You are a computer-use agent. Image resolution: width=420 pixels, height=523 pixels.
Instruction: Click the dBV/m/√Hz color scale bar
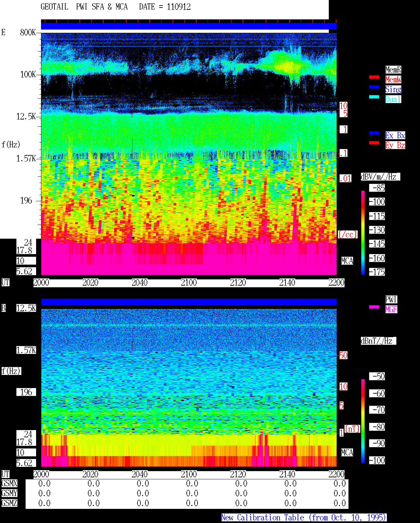[x=363, y=232]
